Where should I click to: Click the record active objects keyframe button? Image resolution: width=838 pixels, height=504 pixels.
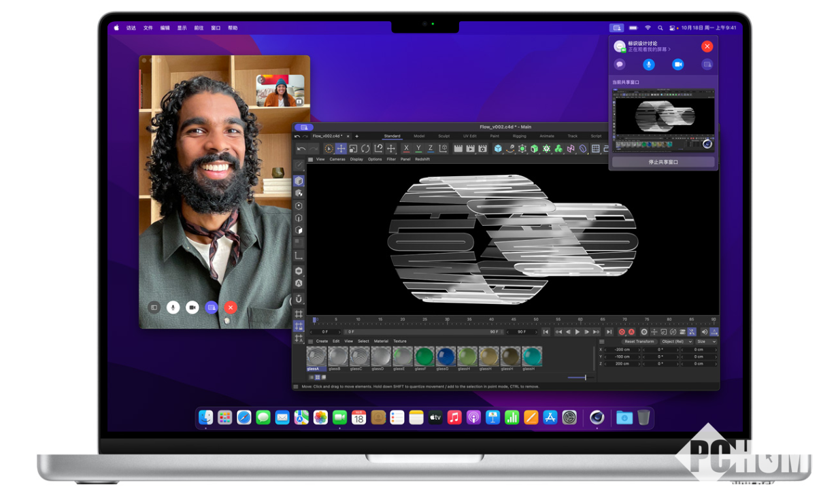(621, 332)
